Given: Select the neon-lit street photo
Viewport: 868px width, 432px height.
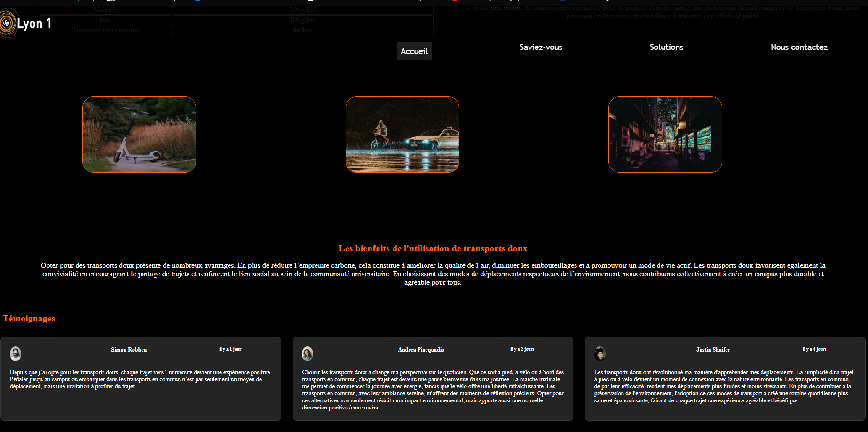Looking at the screenshot, I should point(665,135).
